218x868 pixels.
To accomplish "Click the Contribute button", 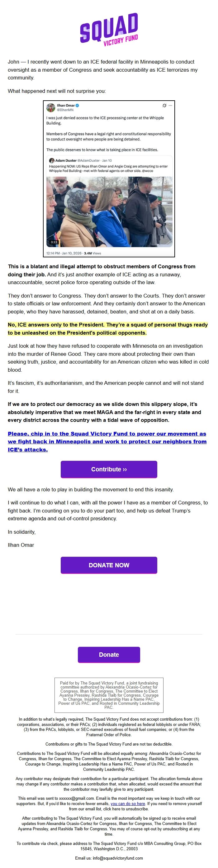I will click(109, 469).
